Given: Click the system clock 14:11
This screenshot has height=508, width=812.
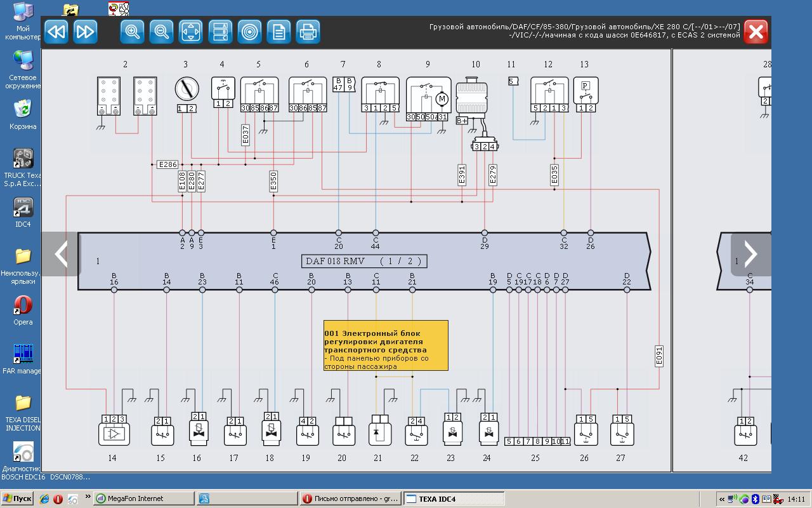Looking at the screenshot, I should tap(796, 499).
